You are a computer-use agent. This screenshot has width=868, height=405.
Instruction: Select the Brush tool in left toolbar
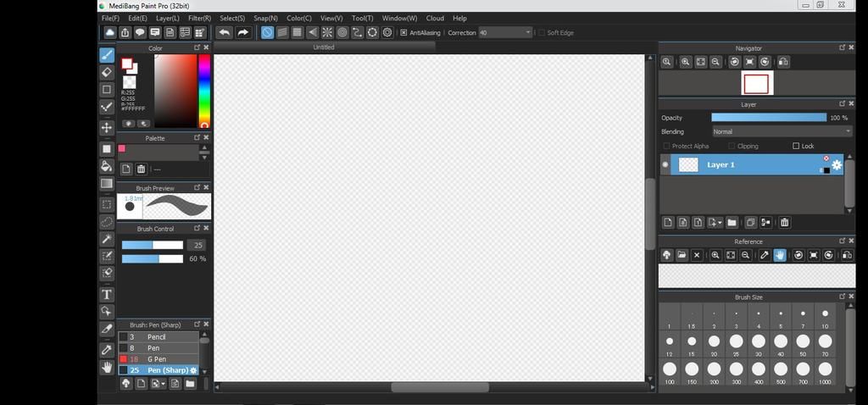pyautogui.click(x=107, y=55)
